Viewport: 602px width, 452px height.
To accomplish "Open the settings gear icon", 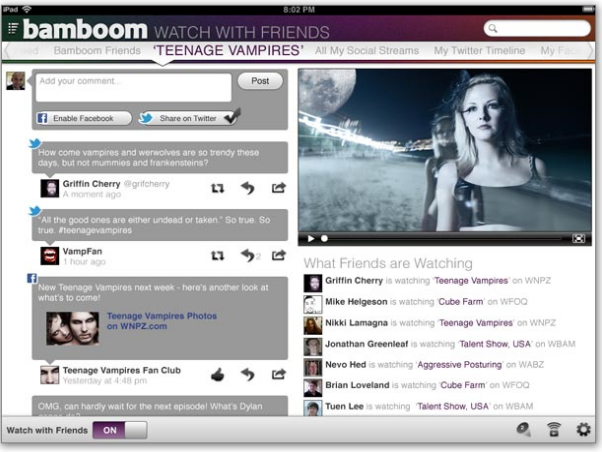I will [583, 429].
